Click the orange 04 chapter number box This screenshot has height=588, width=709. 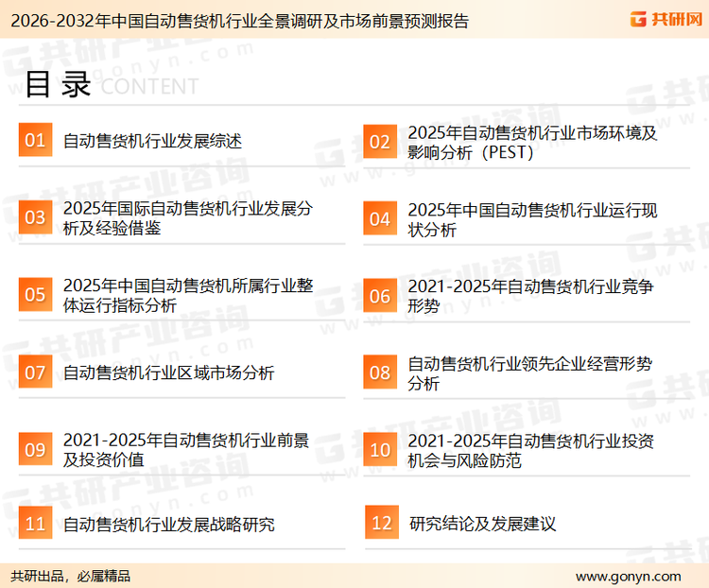[x=380, y=219]
